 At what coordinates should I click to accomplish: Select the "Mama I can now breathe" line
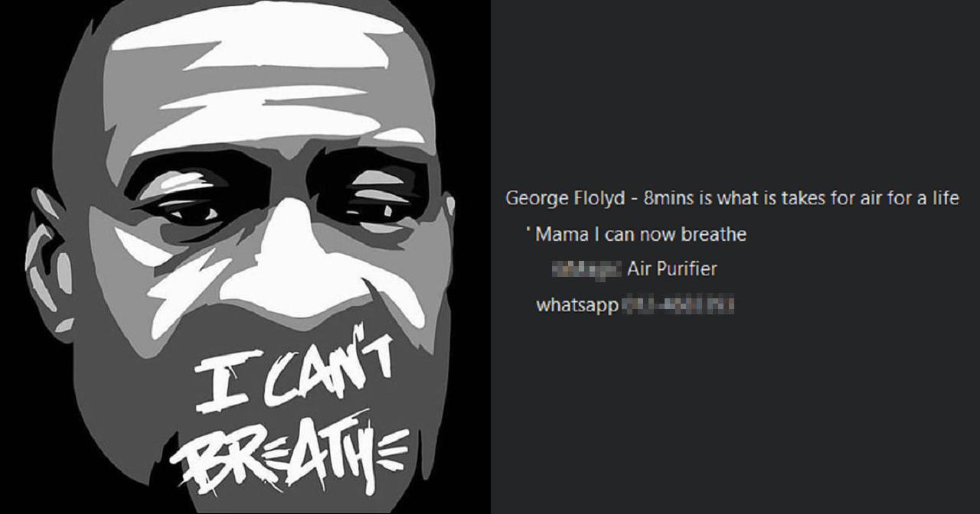click(x=640, y=234)
